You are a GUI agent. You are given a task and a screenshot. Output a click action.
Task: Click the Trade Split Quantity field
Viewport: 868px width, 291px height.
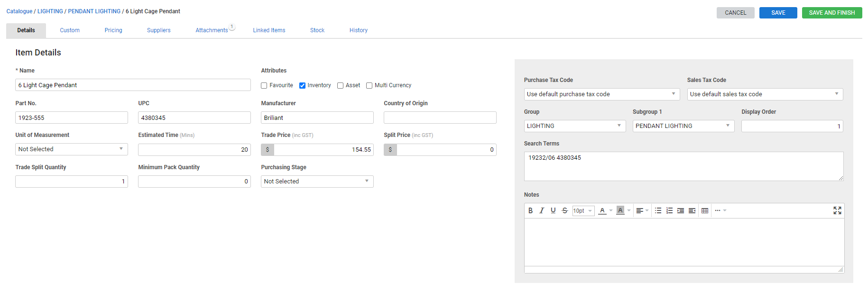[x=72, y=182]
